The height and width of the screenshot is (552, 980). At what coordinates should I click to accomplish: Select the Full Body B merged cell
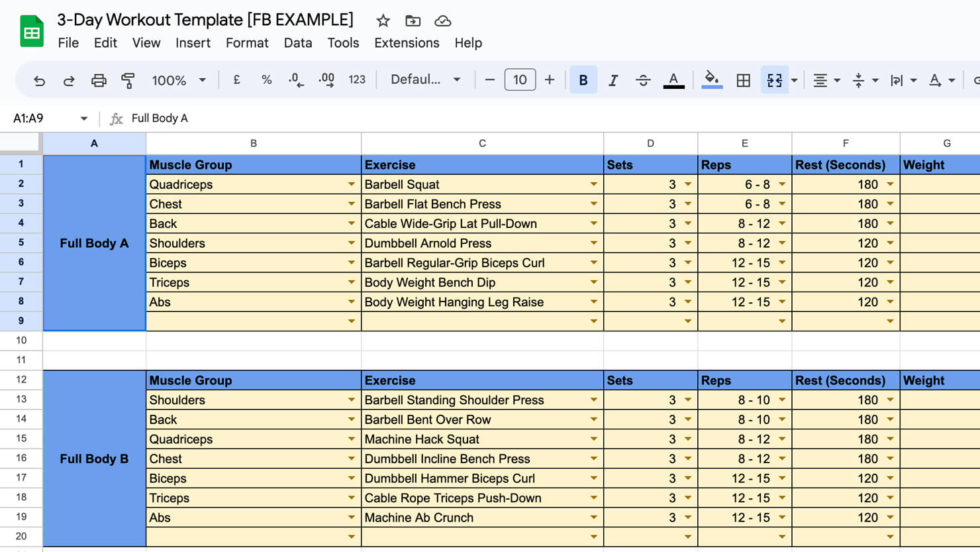(94, 459)
